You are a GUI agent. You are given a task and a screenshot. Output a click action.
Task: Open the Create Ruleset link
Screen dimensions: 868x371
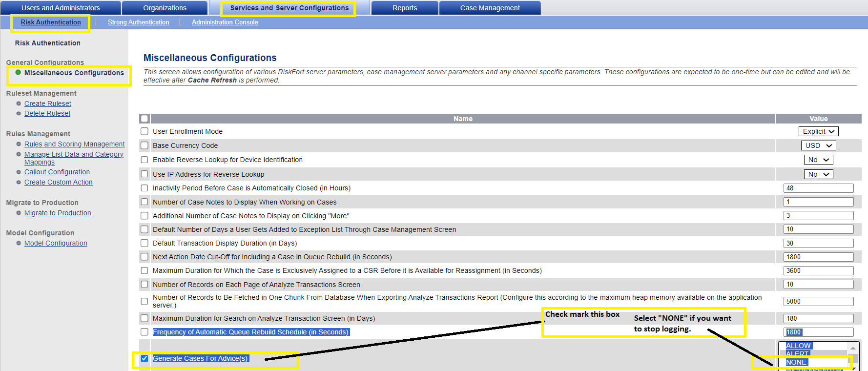47,103
